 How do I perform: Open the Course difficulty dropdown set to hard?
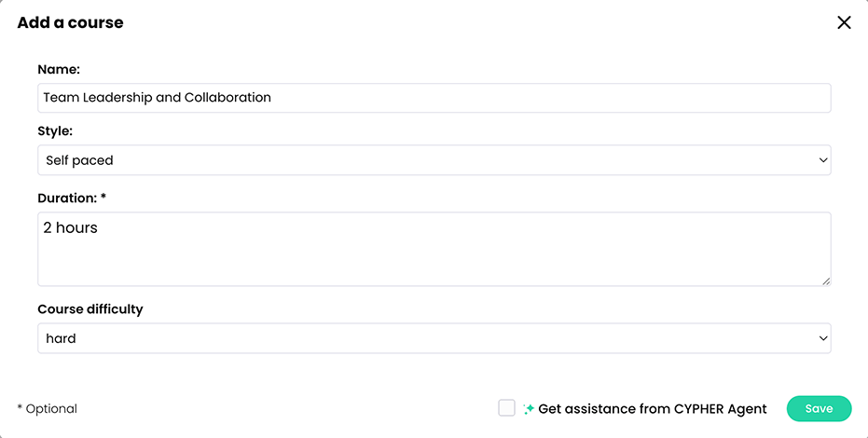(434, 338)
